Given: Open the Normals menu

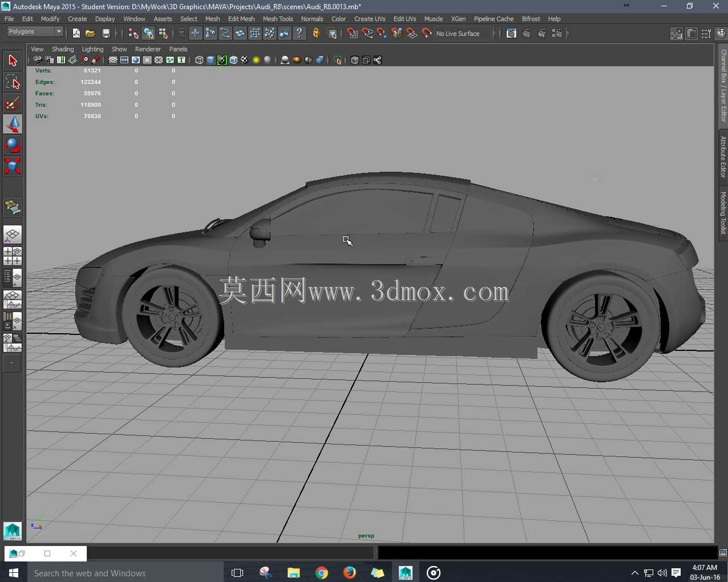Looking at the screenshot, I should coord(312,19).
